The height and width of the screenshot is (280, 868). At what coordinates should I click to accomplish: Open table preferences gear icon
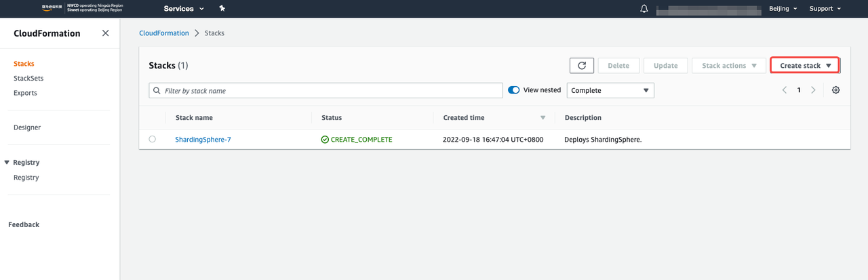tap(835, 90)
